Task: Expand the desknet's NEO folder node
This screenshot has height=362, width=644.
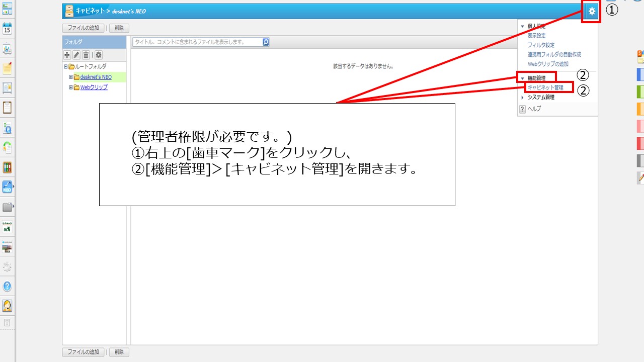Action: tap(71, 77)
